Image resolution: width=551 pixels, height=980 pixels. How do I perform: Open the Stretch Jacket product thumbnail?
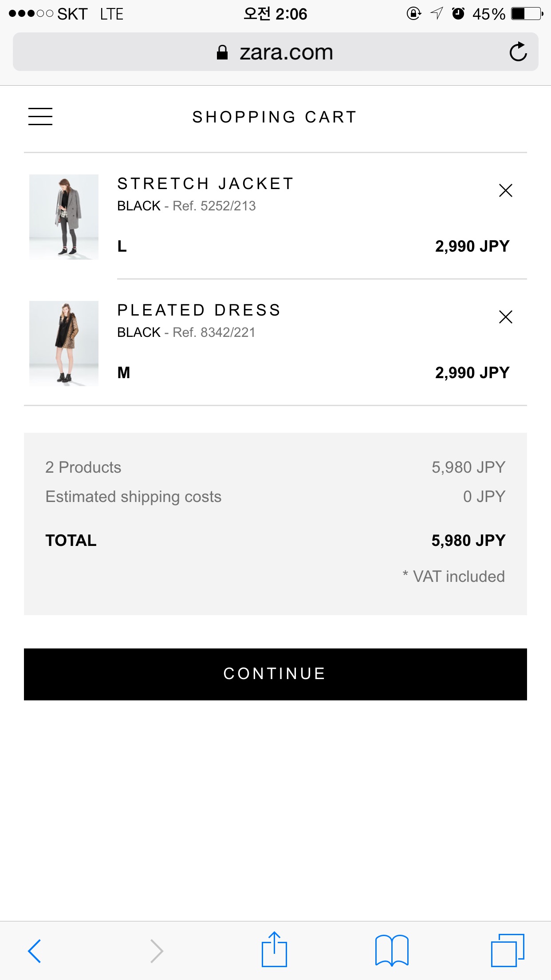pyautogui.click(x=64, y=217)
